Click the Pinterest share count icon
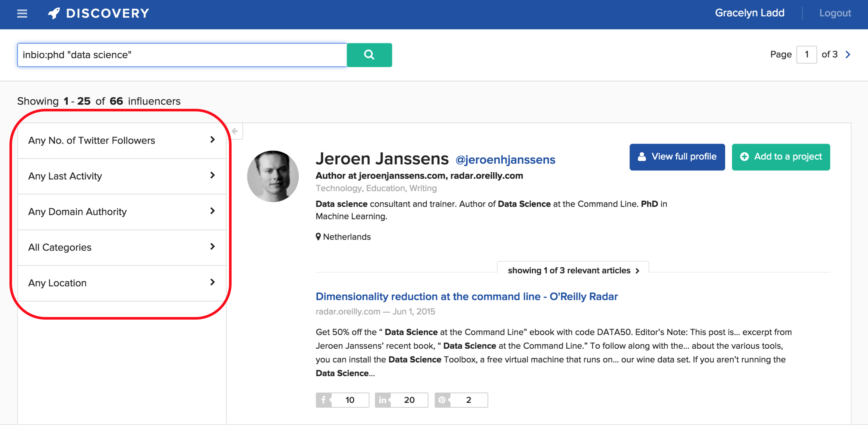 [x=442, y=400]
